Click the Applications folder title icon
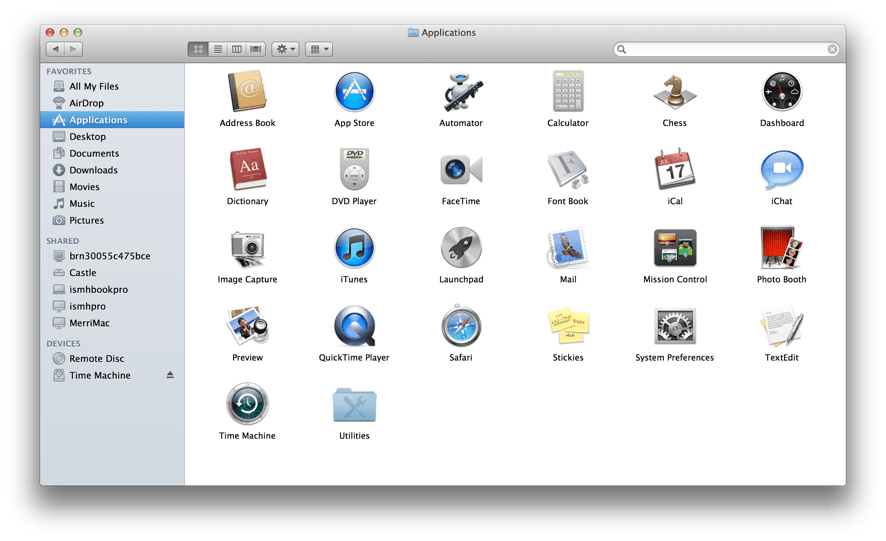 [x=413, y=33]
